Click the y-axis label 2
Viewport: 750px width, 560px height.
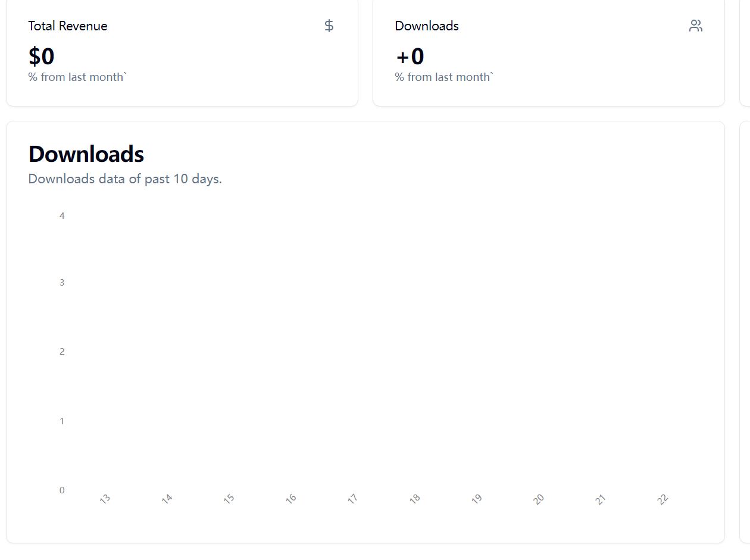pyautogui.click(x=62, y=352)
